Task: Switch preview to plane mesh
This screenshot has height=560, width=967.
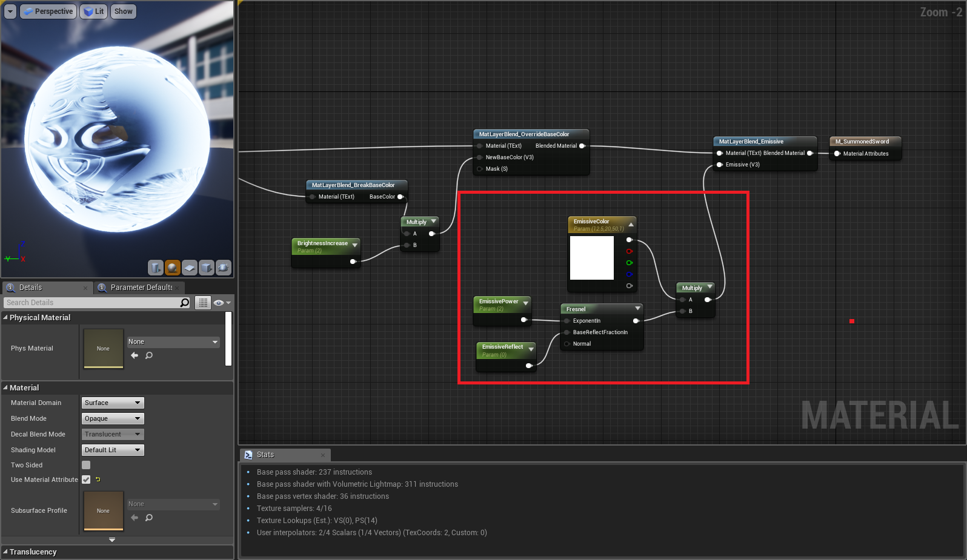Action: pos(190,268)
